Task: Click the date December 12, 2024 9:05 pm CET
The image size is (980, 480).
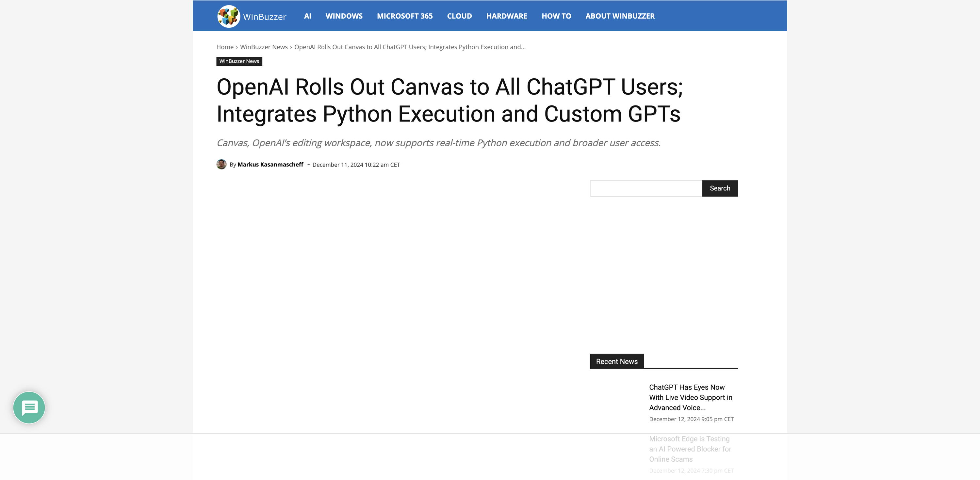Action: 691,419
